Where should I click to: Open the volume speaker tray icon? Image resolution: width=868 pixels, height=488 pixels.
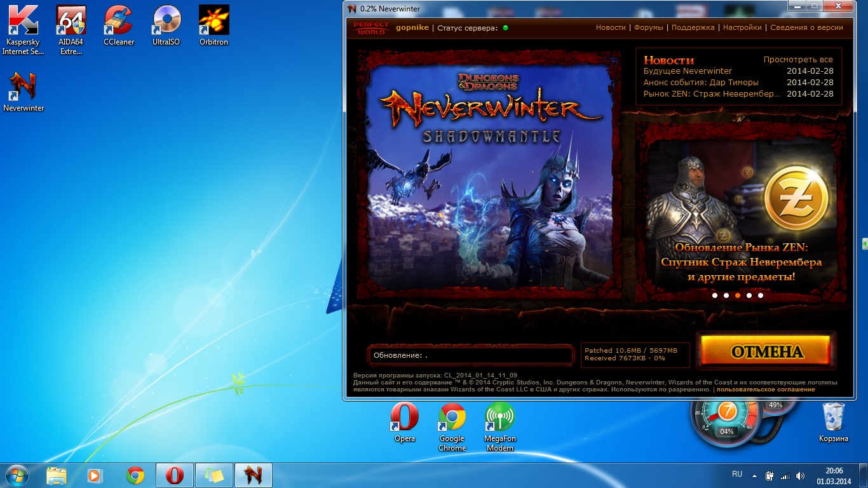coord(800,475)
